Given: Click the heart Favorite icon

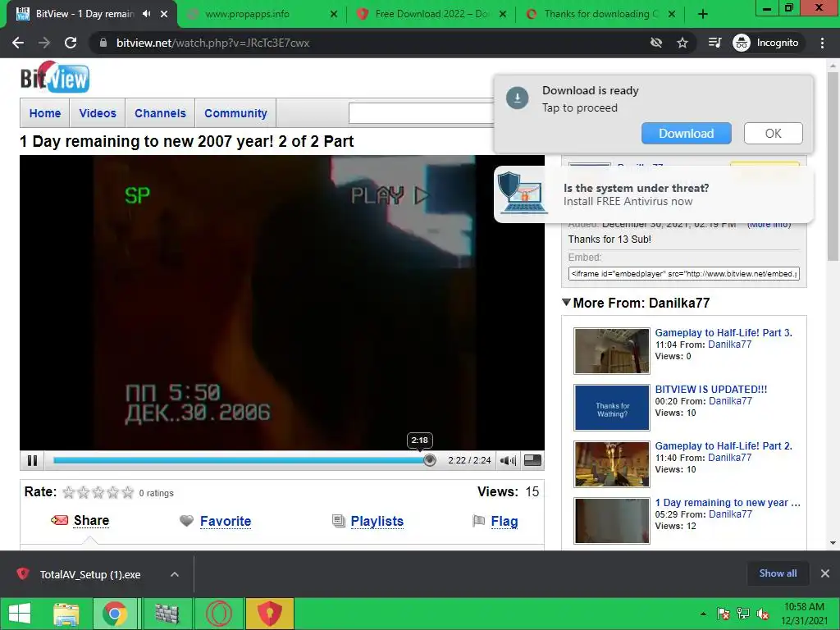Looking at the screenshot, I should click(186, 521).
